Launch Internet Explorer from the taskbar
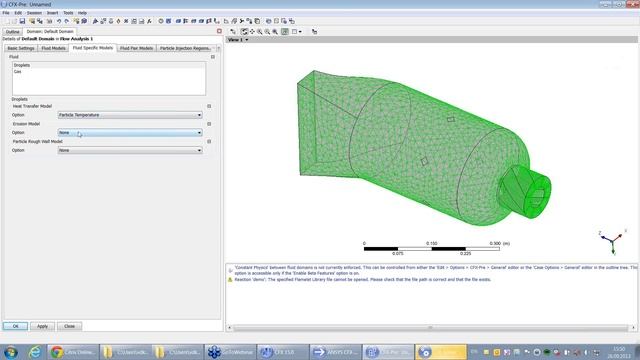The height and width of the screenshot is (360, 640). tap(35, 351)
